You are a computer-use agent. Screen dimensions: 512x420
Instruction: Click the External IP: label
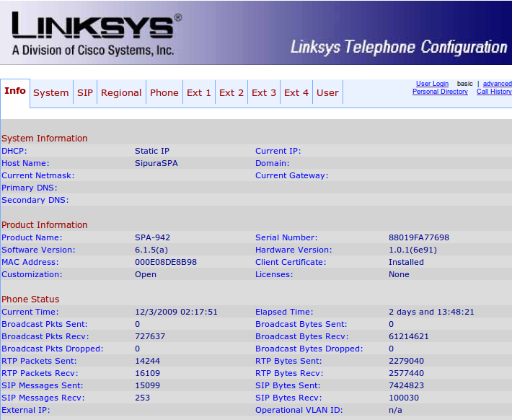point(26,410)
